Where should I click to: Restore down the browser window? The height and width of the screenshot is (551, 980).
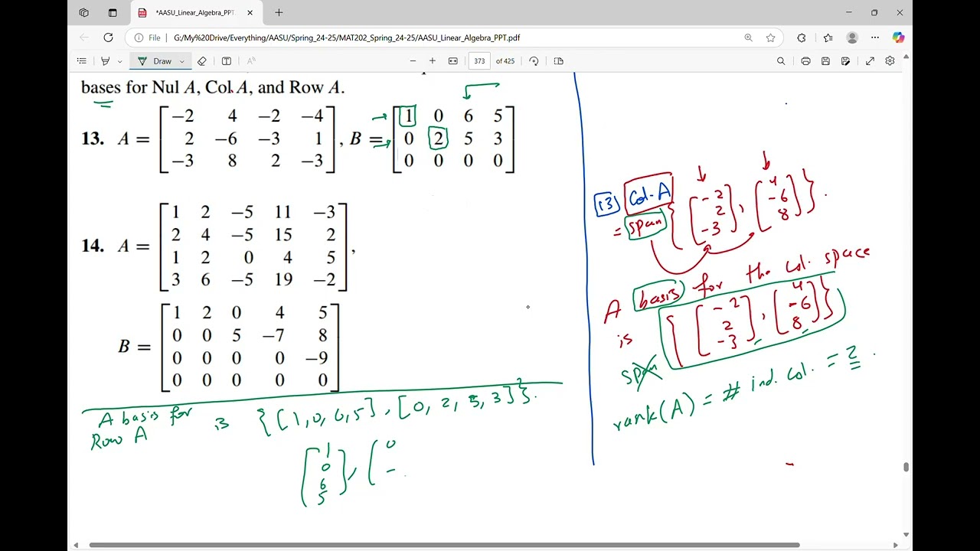click(874, 12)
